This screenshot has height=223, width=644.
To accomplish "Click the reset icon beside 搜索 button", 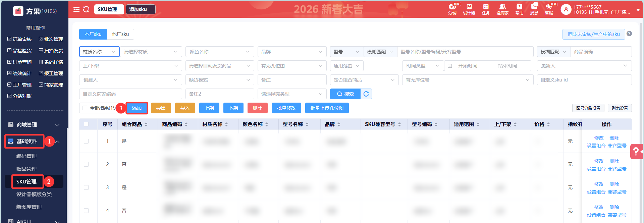I will coord(366,94).
